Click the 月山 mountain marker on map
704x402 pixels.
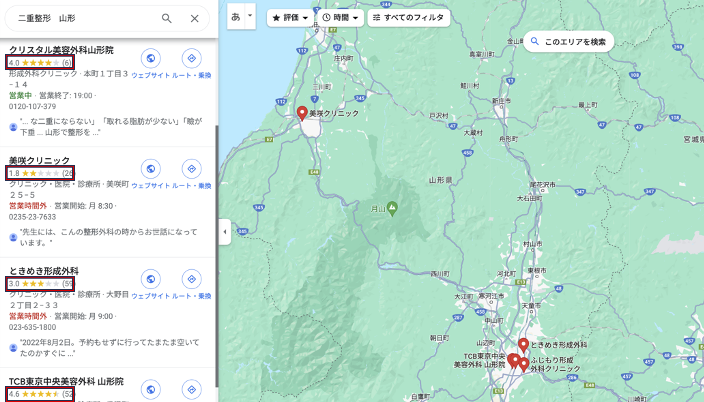tap(392, 209)
